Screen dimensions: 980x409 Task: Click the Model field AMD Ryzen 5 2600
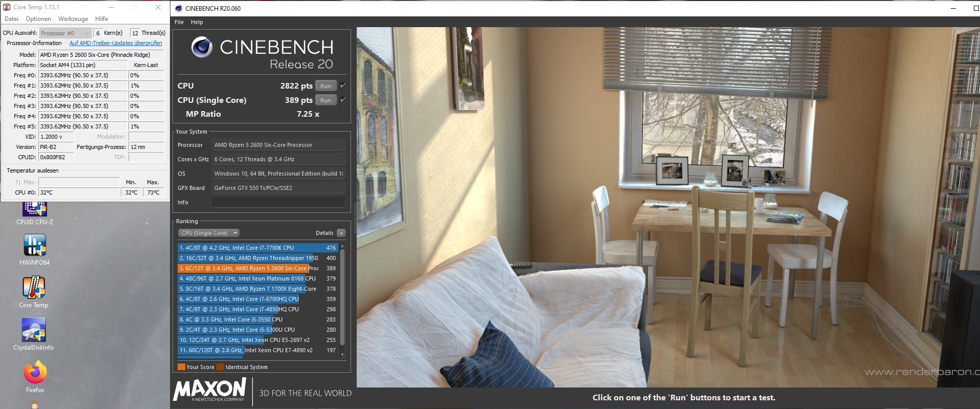pos(101,55)
